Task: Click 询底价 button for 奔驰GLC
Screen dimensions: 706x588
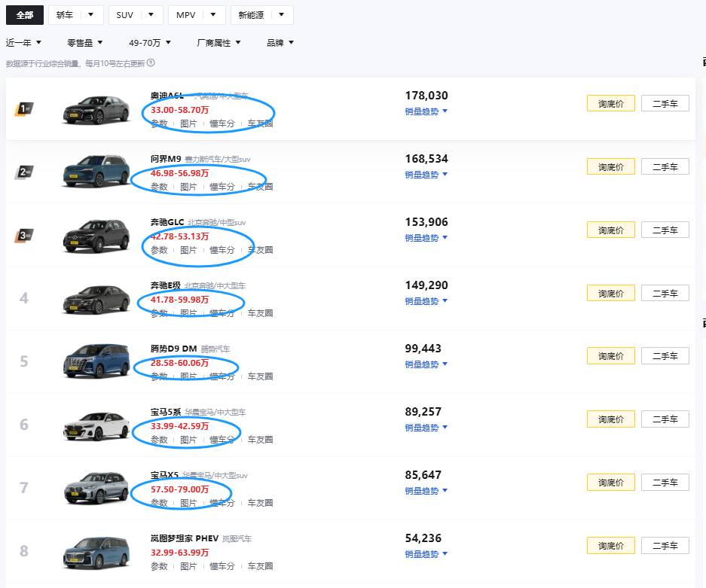Action: click(x=611, y=230)
